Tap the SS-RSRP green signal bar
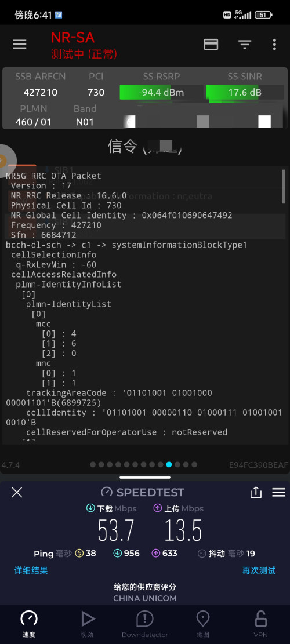This screenshot has width=290, height=644. [161, 92]
